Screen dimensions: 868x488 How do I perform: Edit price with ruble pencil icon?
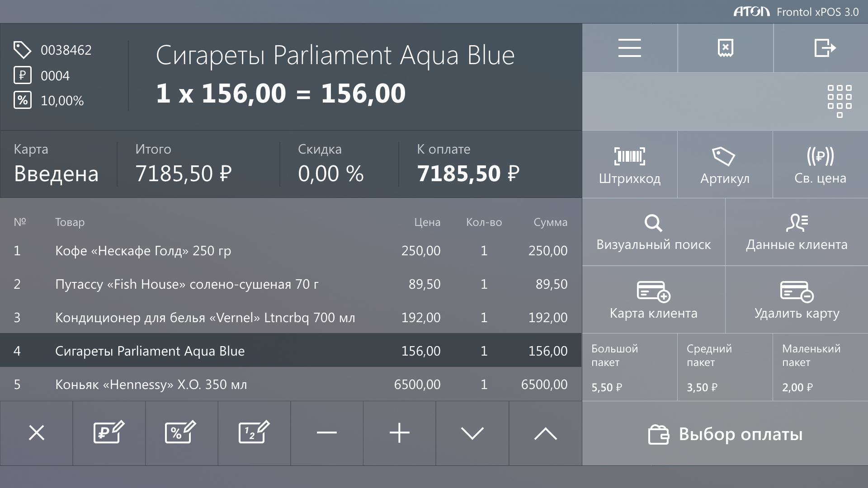pyautogui.click(x=109, y=433)
